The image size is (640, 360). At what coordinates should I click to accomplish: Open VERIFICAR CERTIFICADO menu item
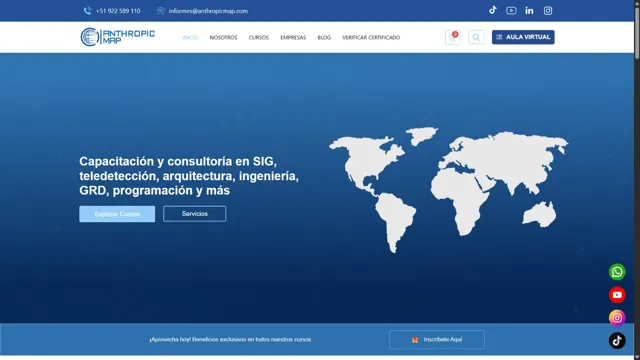click(x=371, y=38)
